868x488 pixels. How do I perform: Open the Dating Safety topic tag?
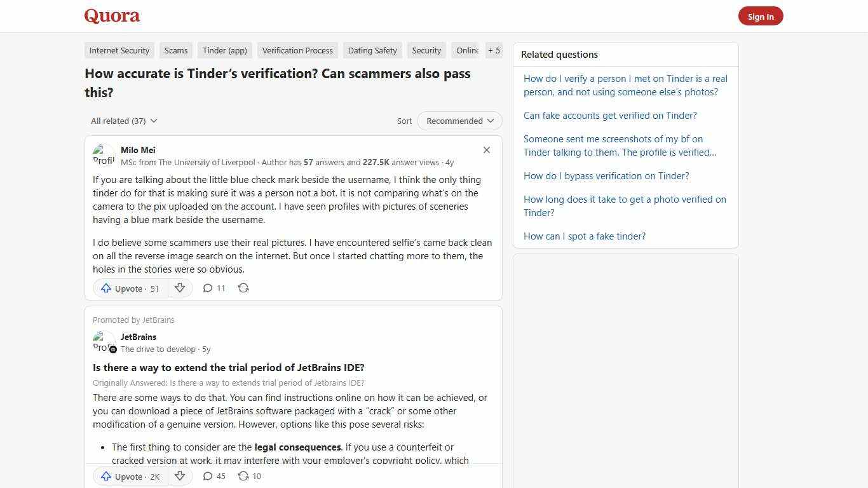[x=372, y=50]
